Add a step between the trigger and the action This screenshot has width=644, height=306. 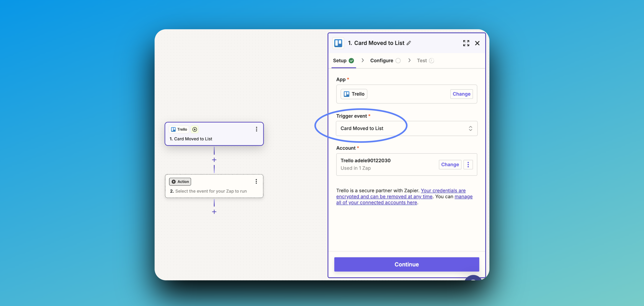[214, 160]
